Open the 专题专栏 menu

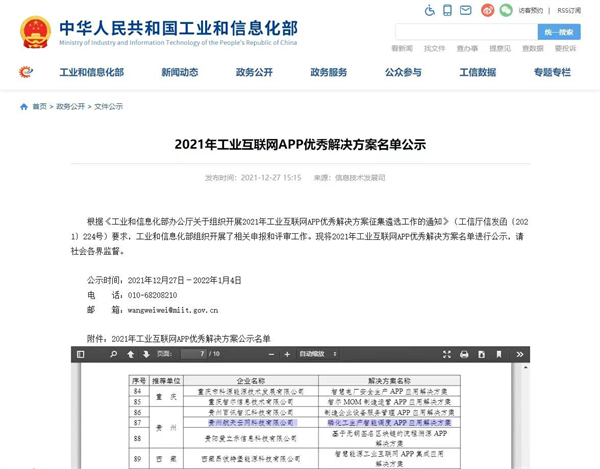552,72
